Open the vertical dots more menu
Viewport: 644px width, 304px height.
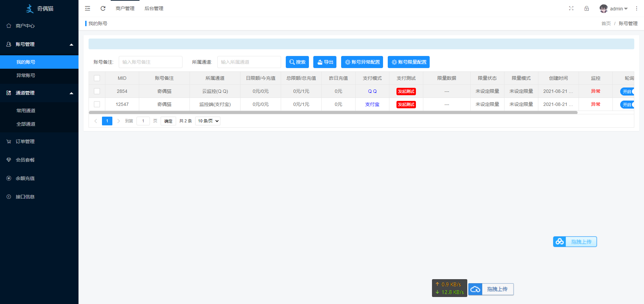click(637, 8)
